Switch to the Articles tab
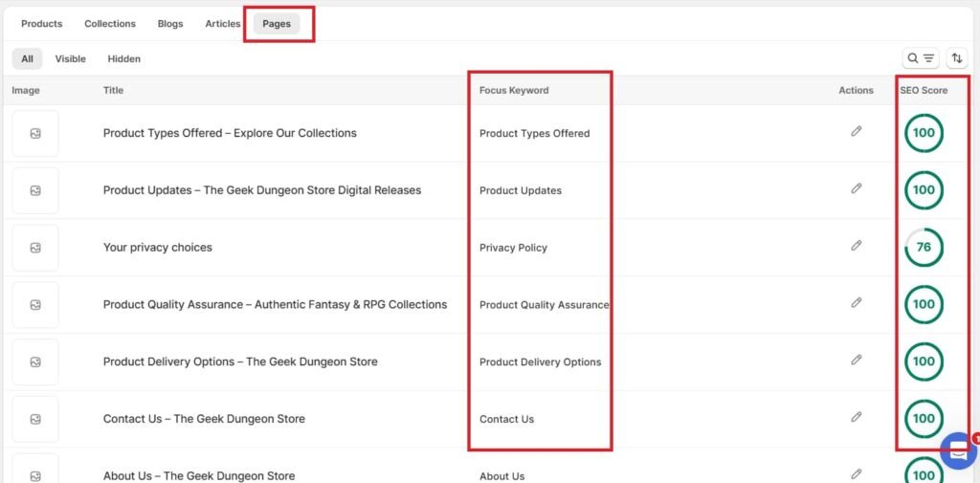Viewport: 980px width, 483px height. (x=222, y=24)
